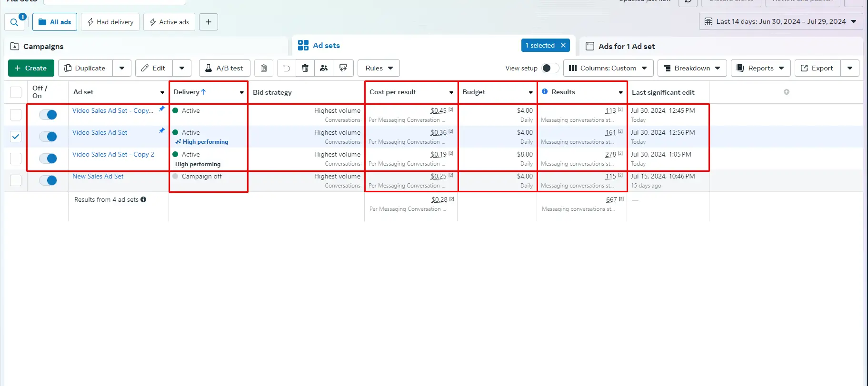Open the Rules dropdown menu

point(379,68)
